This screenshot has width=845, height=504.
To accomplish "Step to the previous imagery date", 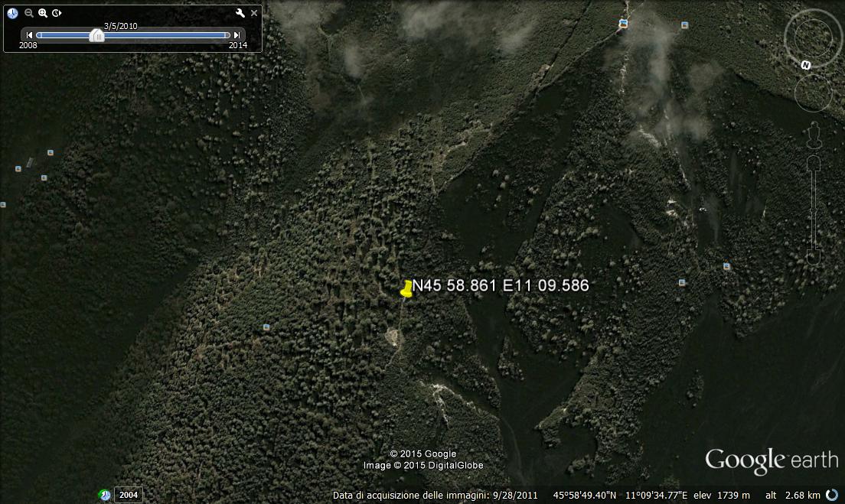I will (x=29, y=35).
